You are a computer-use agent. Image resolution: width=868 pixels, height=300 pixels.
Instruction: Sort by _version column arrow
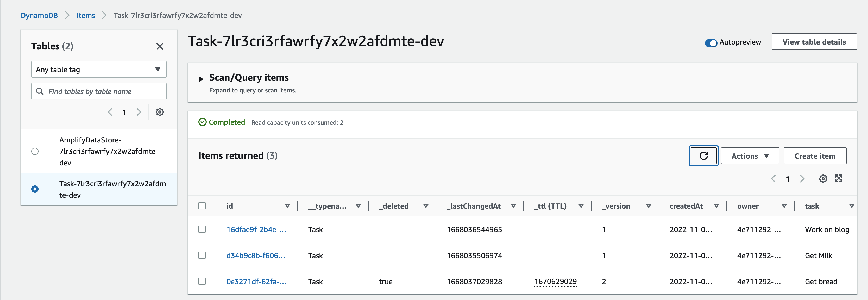[x=649, y=206]
